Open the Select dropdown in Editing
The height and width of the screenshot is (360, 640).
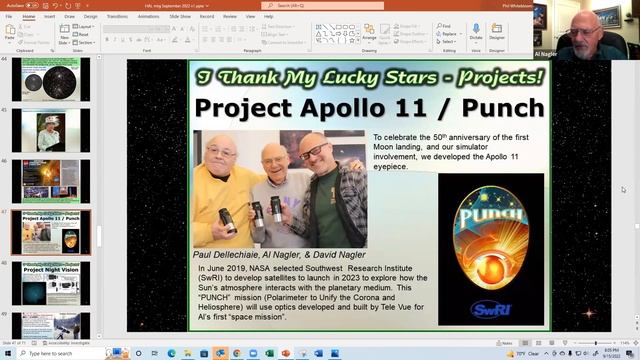(446, 42)
